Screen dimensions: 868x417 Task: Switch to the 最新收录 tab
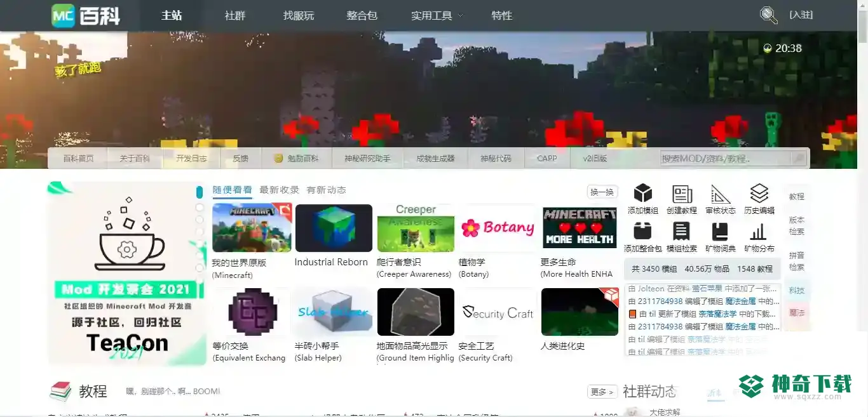(x=279, y=190)
